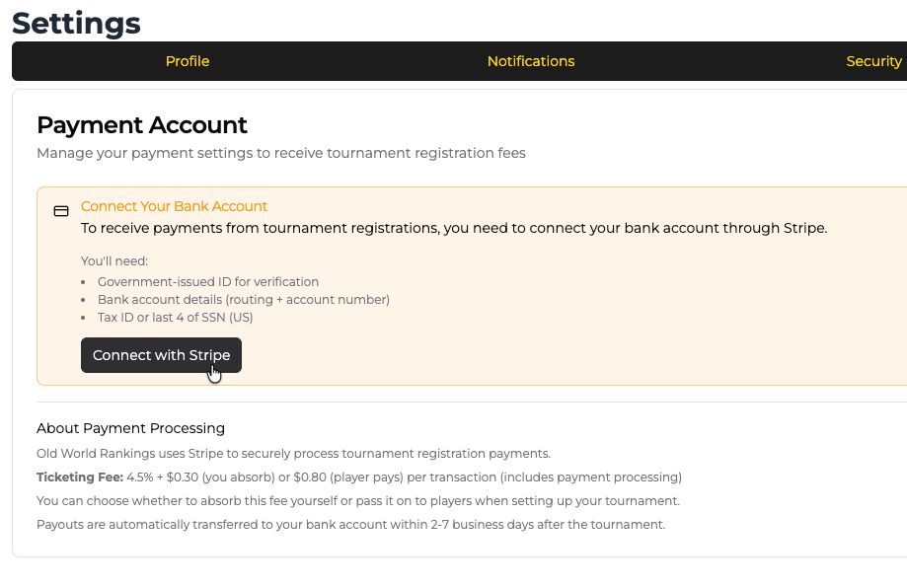The image size is (907, 588).
Task: Open the Security tab
Action: 872,60
